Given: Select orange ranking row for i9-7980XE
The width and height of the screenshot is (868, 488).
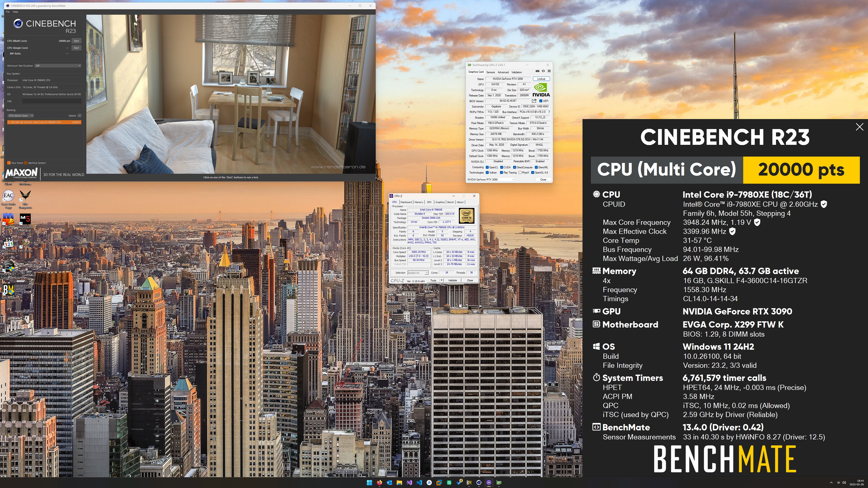Looking at the screenshot, I should click(x=44, y=122).
